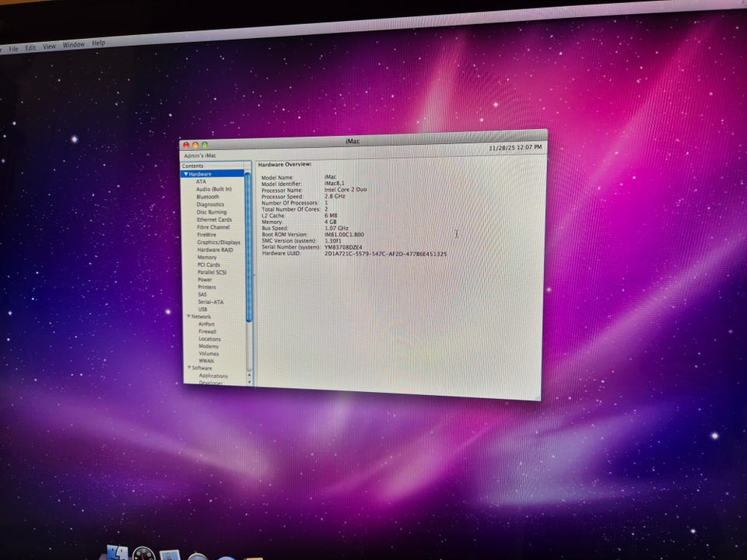This screenshot has width=747, height=560.
Task: Open Finder from the Dock
Action: (116, 553)
